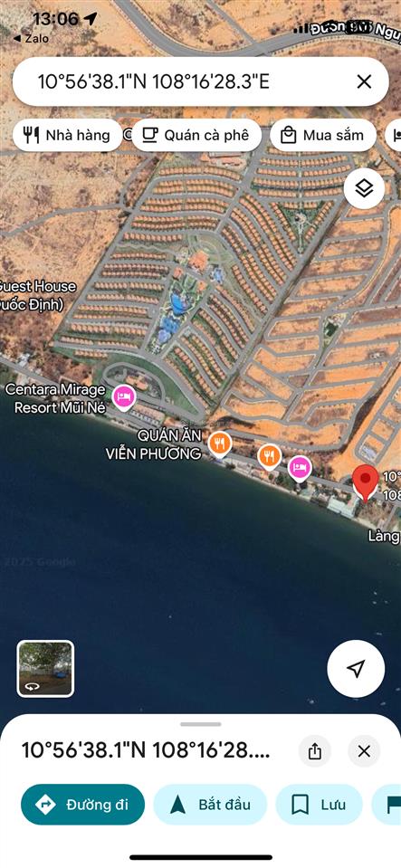The height and width of the screenshot is (868, 401).
Task: Filter by Mua sắm category
Action: [x=323, y=135]
